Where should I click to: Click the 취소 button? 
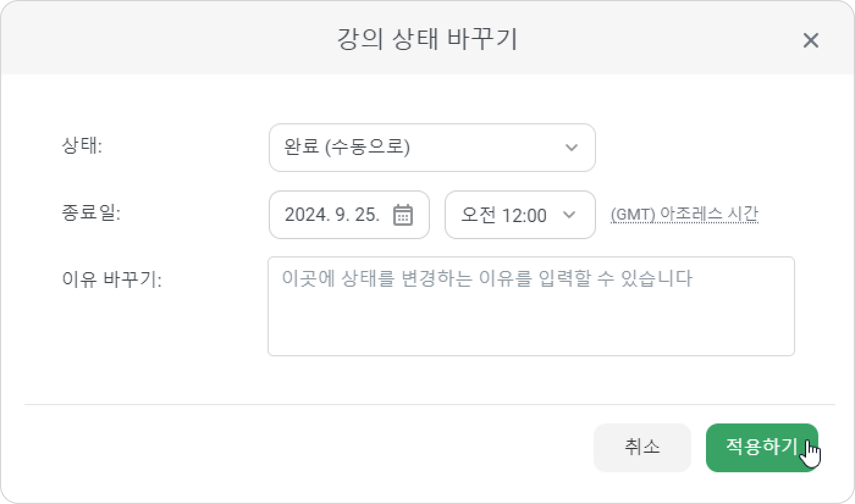click(x=642, y=448)
